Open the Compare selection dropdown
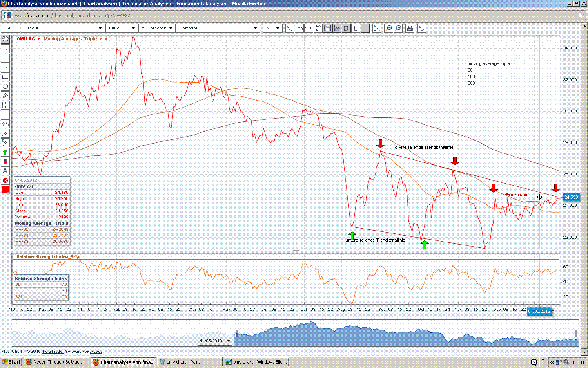 pos(218,28)
